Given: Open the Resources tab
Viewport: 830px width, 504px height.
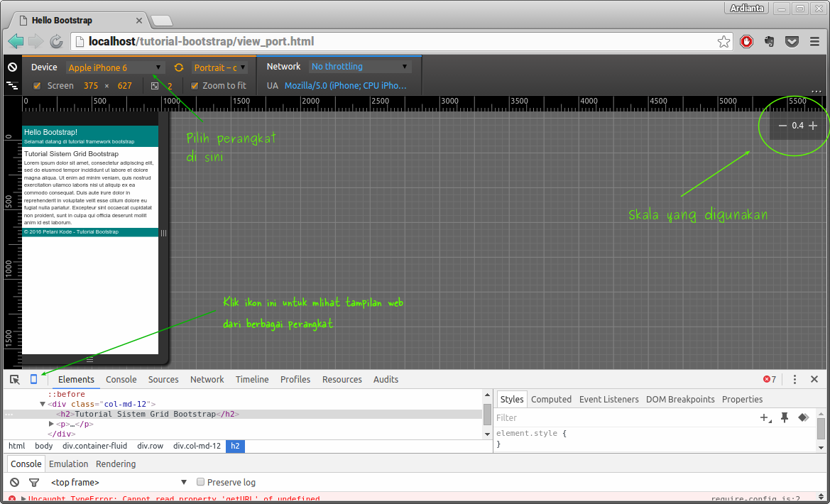Looking at the screenshot, I should tap(342, 379).
